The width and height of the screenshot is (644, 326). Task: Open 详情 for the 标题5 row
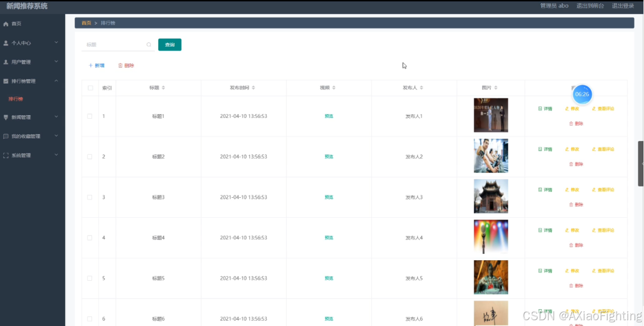545,271
